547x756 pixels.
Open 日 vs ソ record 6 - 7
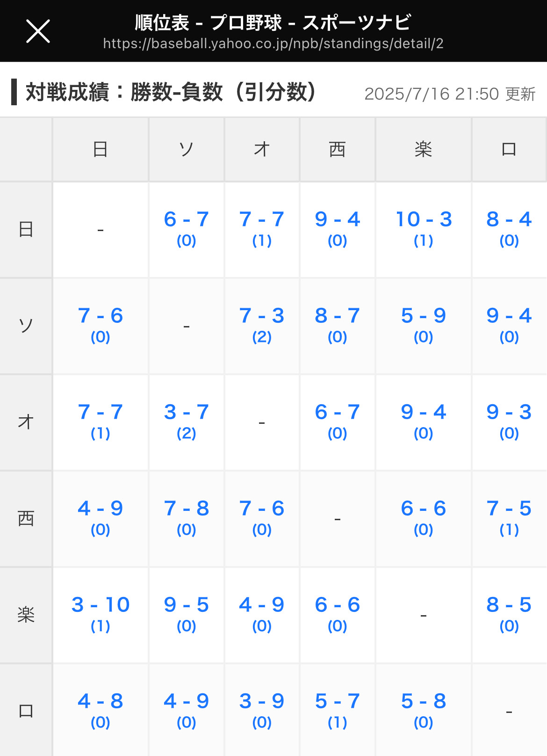click(186, 228)
